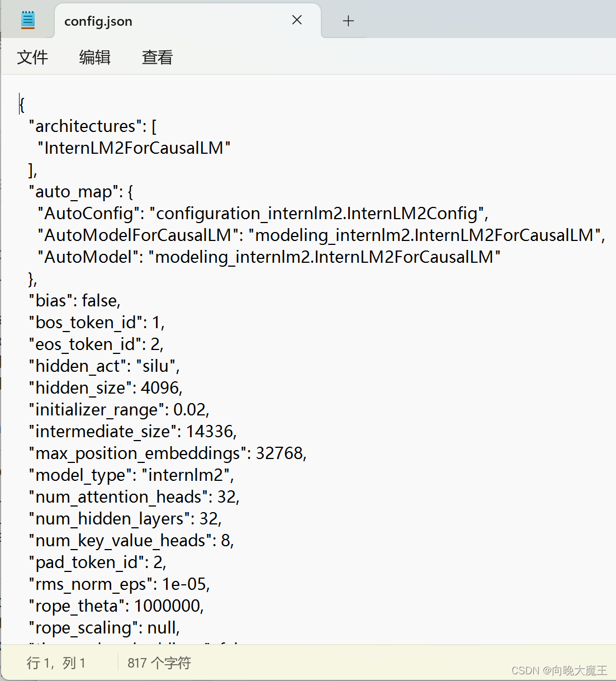616x681 pixels.
Task: Add a new tab with plus button
Action: coord(348,21)
